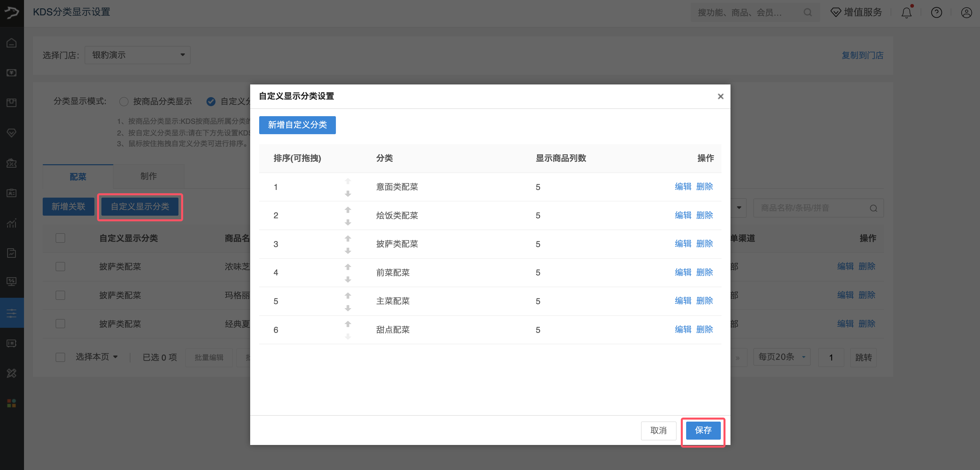Click 编辑 link for 主菜配菜
This screenshot has width=980, height=470.
point(682,301)
